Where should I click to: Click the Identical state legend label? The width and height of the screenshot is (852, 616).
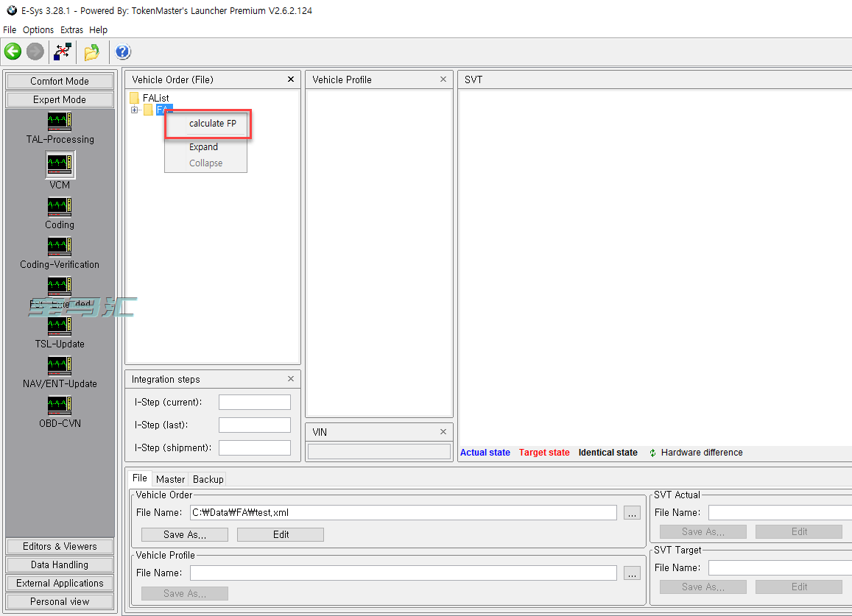click(x=608, y=453)
